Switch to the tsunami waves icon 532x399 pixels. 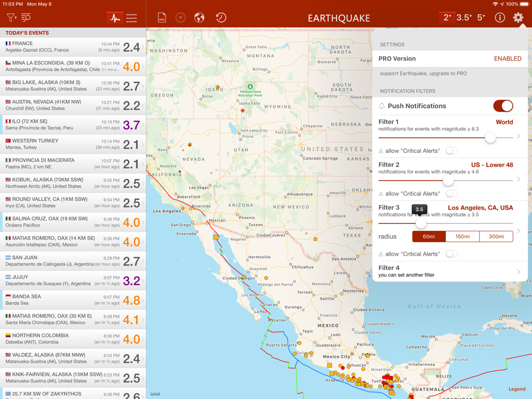(x=131, y=18)
